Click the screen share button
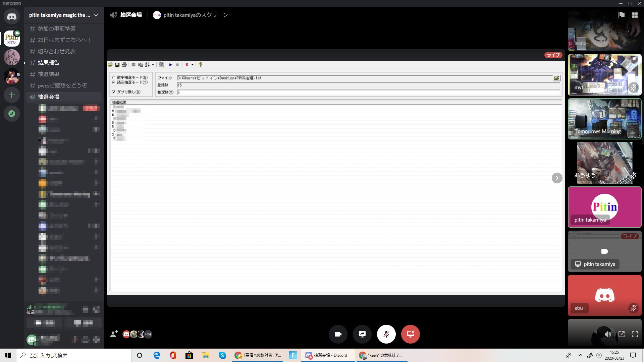 point(362,334)
